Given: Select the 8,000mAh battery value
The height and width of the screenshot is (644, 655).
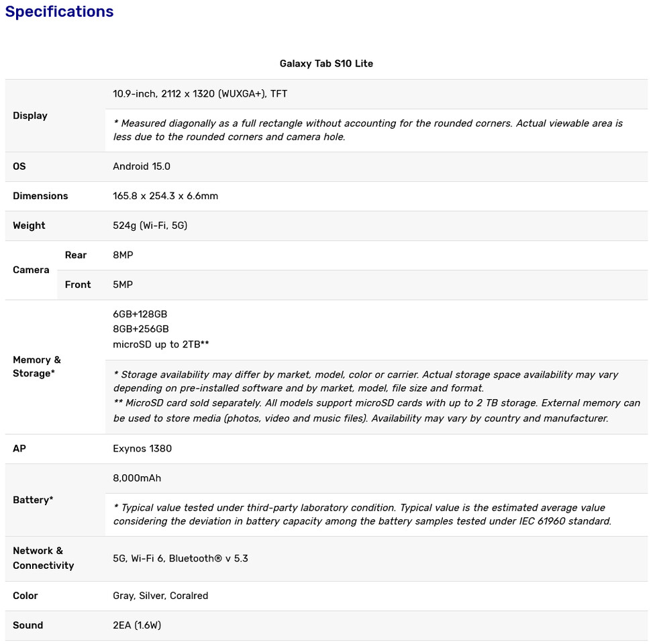Looking at the screenshot, I should click(137, 478).
